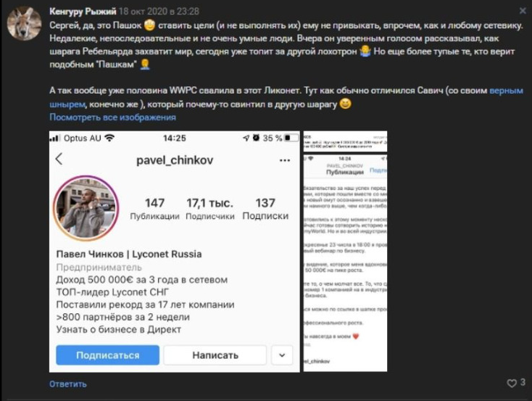Close the comment with the X icon
The height and width of the screenshot is (401, 532).
pos(523,11)
